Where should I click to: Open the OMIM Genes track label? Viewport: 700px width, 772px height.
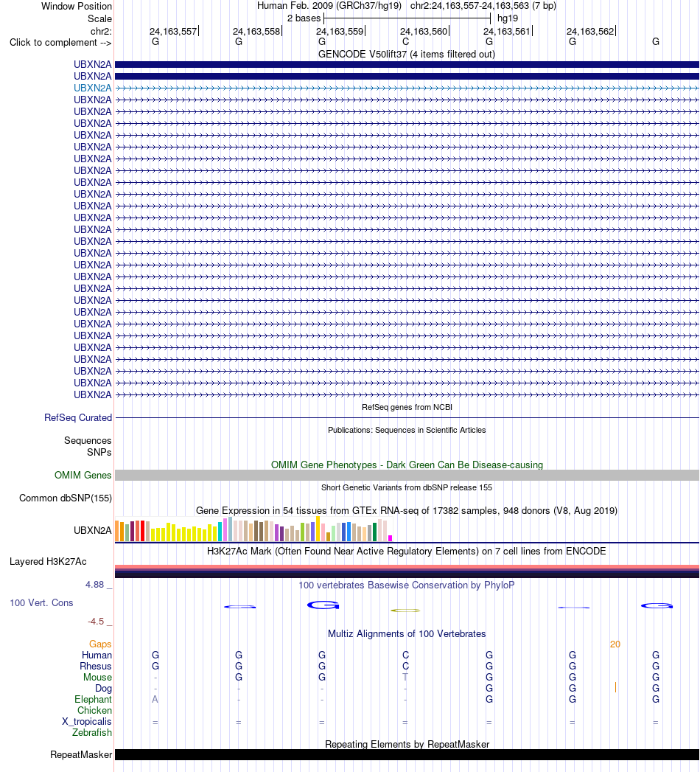point(83,475)
